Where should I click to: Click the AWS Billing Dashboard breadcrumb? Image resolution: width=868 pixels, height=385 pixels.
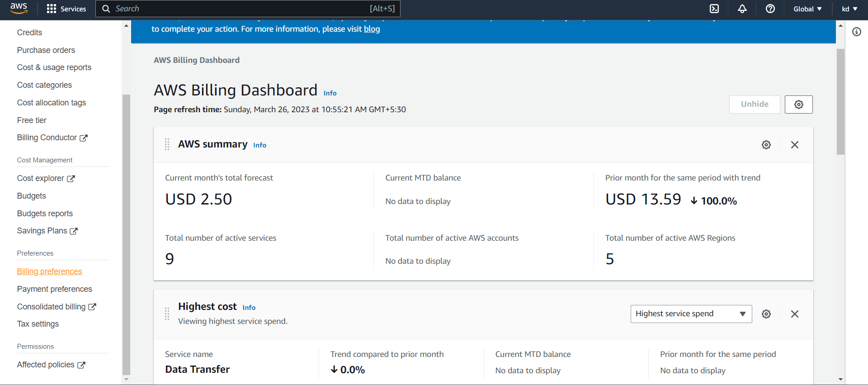pyautogui.click(x=197, y=60)
